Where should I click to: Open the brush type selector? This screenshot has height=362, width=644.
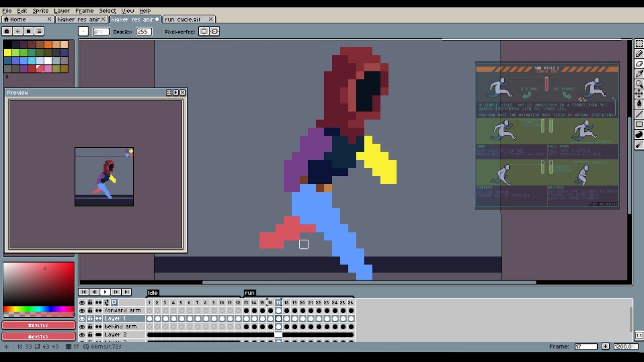84,31
